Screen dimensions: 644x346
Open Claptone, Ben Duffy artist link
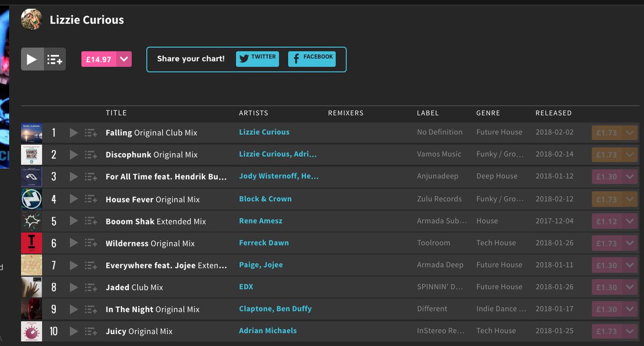click(275, 309)
